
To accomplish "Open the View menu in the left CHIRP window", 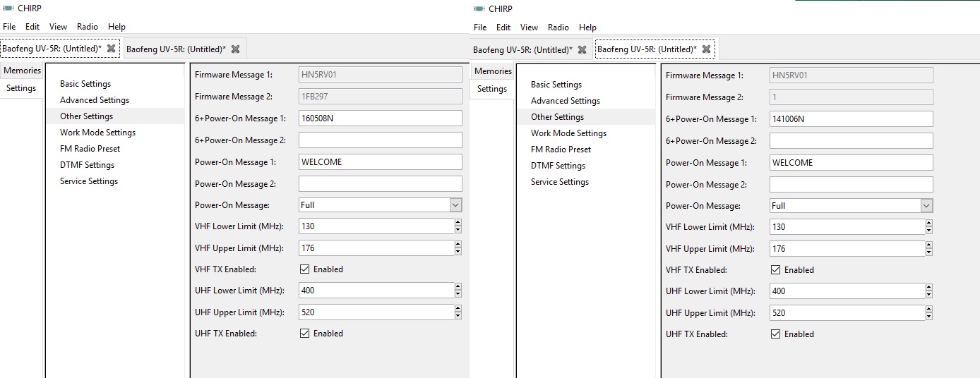I will (59, 27).
